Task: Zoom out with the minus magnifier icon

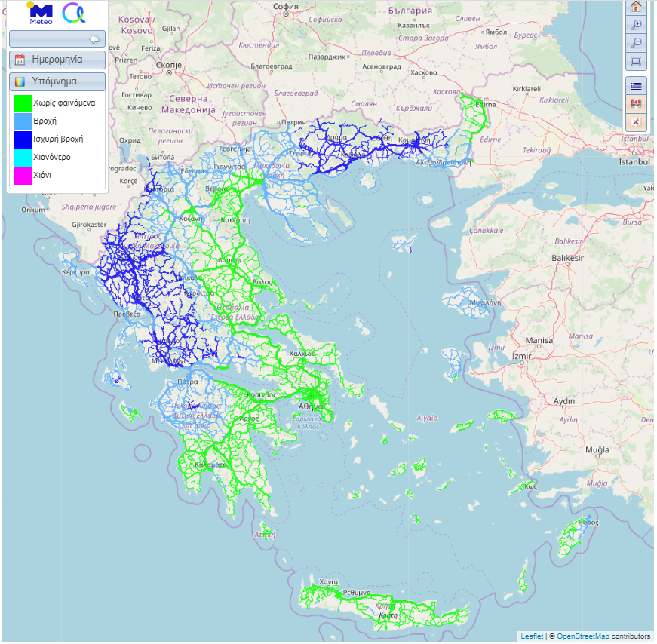Action: (636, 43)
